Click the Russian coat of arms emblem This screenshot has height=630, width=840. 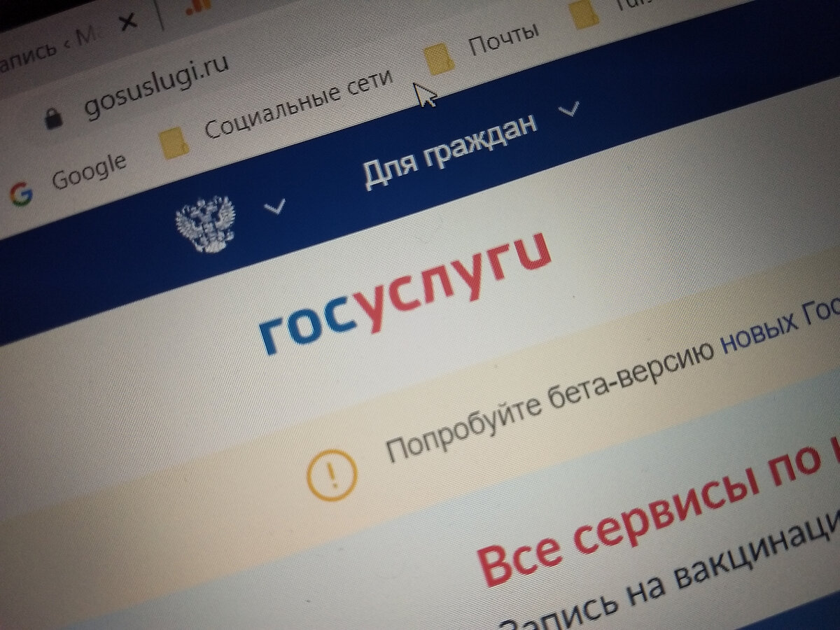(205, 223)
